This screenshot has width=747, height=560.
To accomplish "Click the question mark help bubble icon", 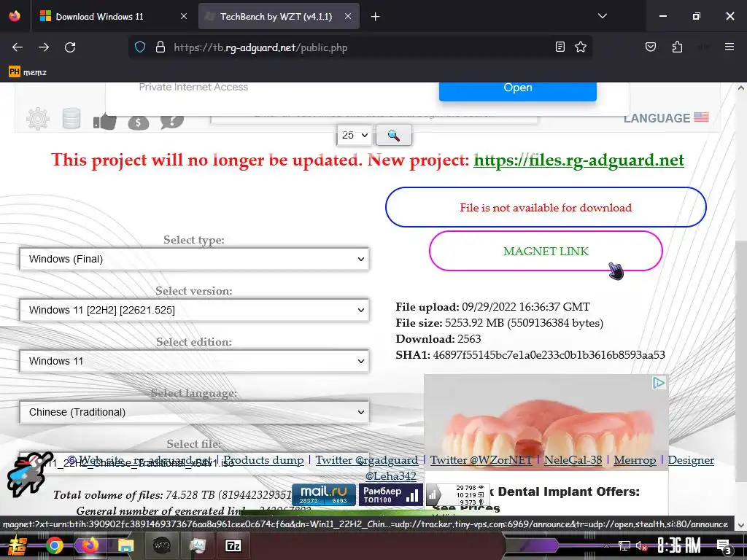I will (172, 122).
